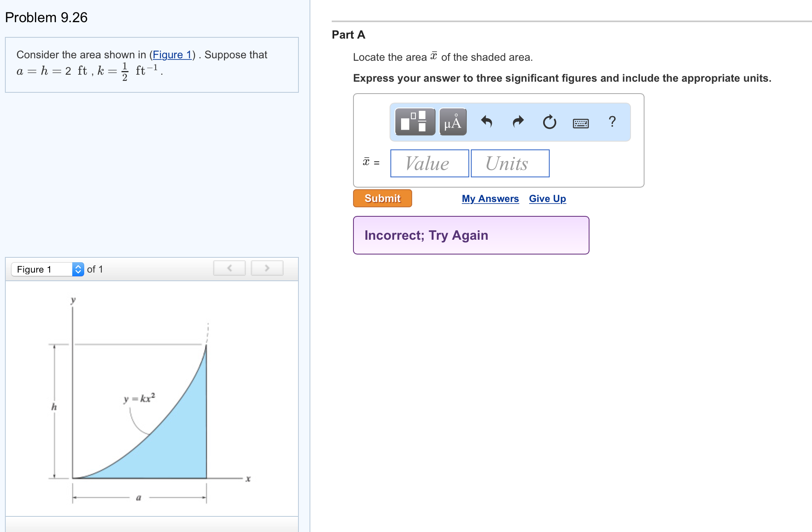812x532 pixels.
Task: Click inside the Value input field
Action: click(429, 163)
